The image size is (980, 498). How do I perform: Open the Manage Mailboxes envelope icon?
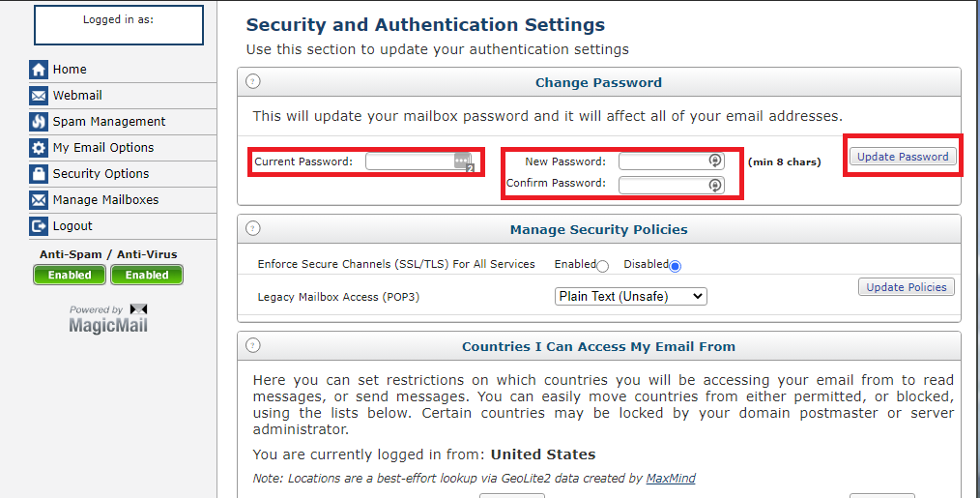39,200
